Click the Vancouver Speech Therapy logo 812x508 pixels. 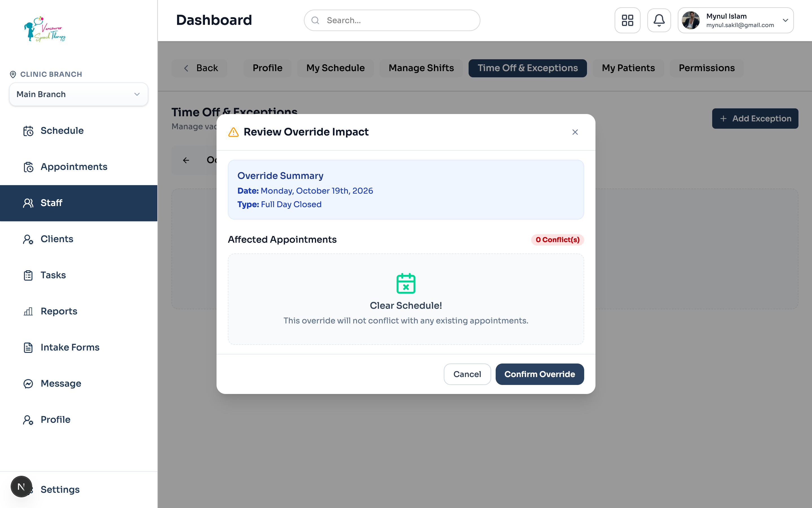(x=45, y=29)
